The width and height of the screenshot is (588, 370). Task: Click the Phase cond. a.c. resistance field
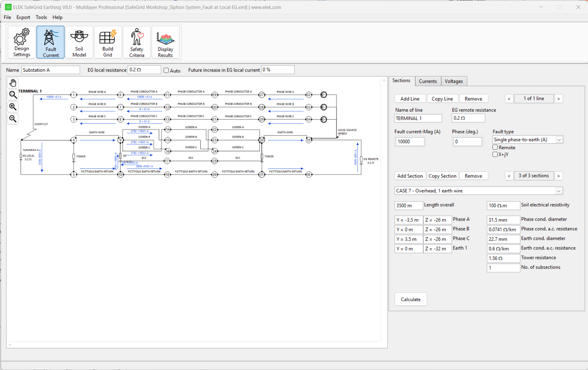pyautogui.click(x=503, y=230)
